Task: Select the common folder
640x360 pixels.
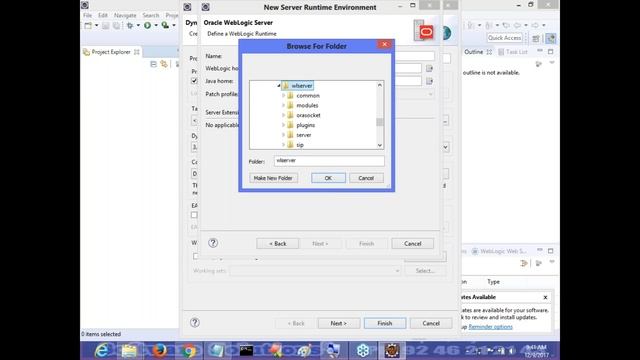Action: click(308, 96)
